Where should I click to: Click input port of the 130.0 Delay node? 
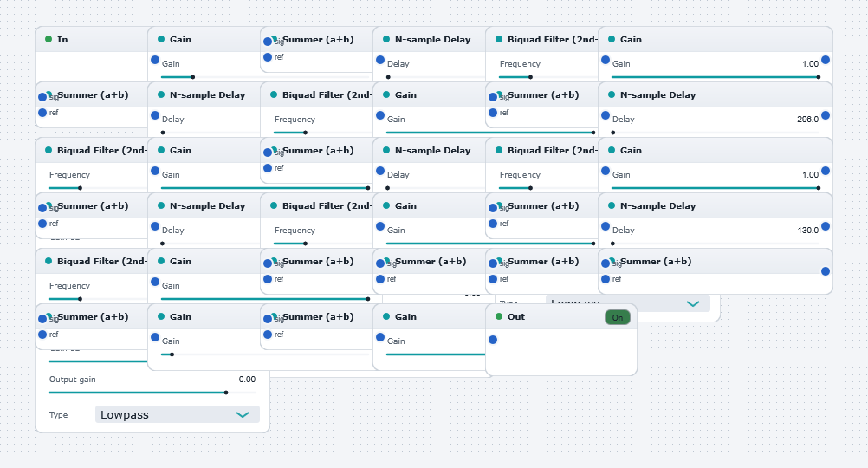tap(606, 226)
